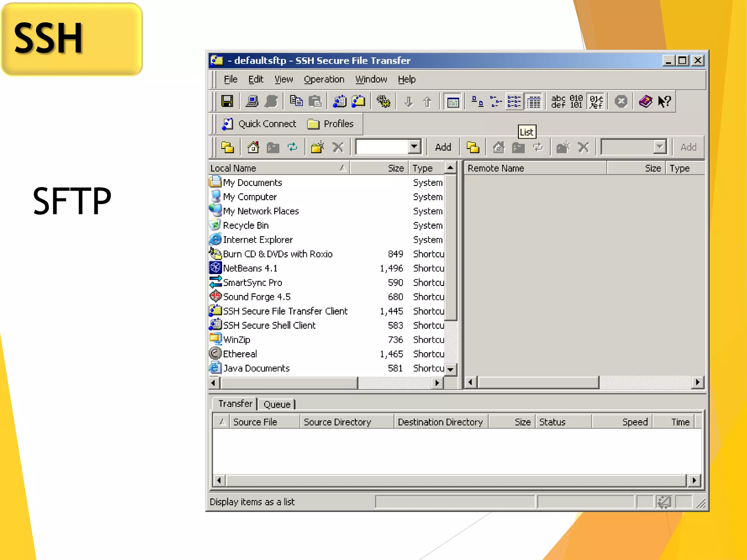Screen dimensions: 747x560
Task: Switch to Details view mode
Action: point(533,101)
